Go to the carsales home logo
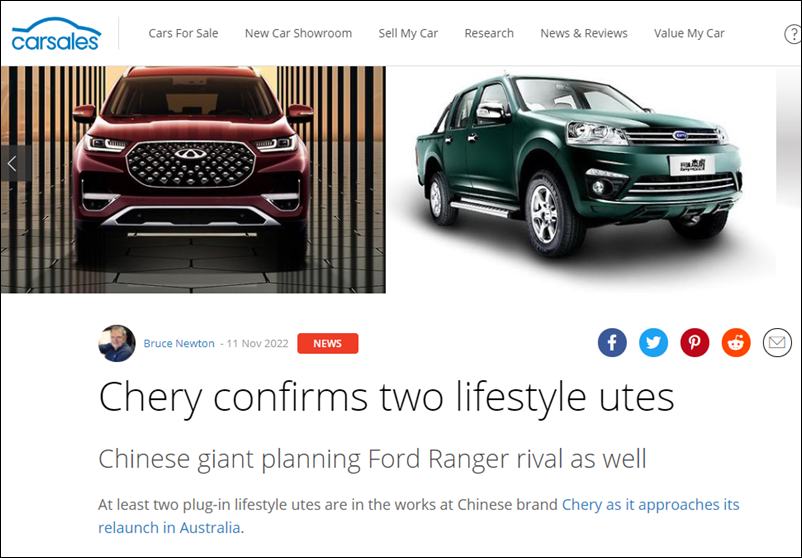 click(56, 34)
